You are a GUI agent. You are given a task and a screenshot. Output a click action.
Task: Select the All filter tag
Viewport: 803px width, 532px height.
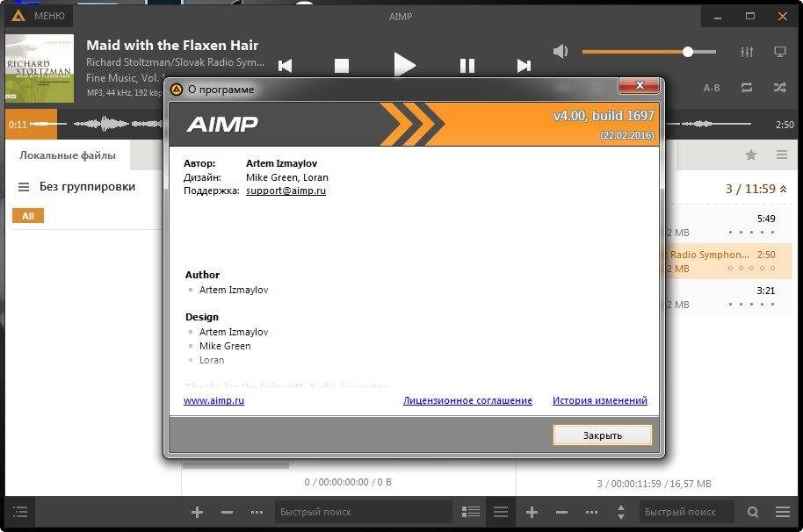click(x=28, y=216)
